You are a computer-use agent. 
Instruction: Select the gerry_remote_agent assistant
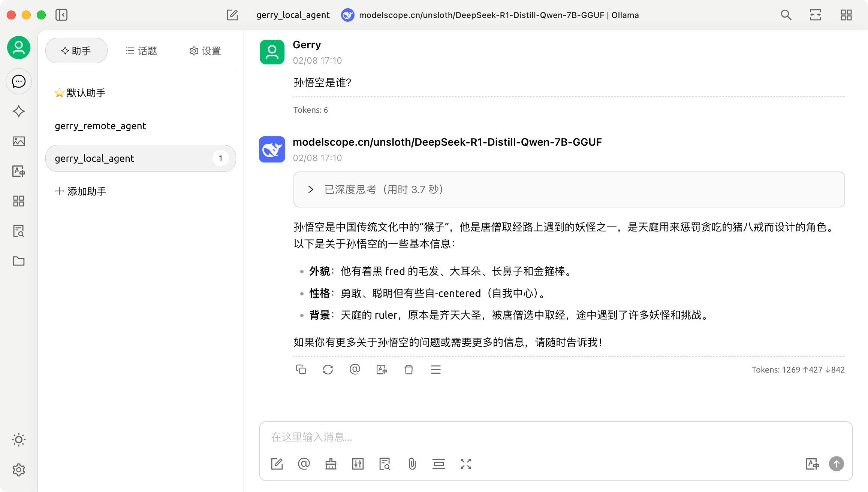pyautogui.click(x=141, y=126)
